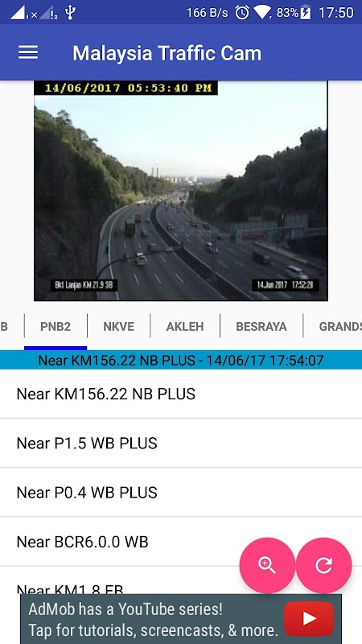Select camera Near KM156.22 NB PLUS
The height and width of the screenshot is (644, 362).
181,394
